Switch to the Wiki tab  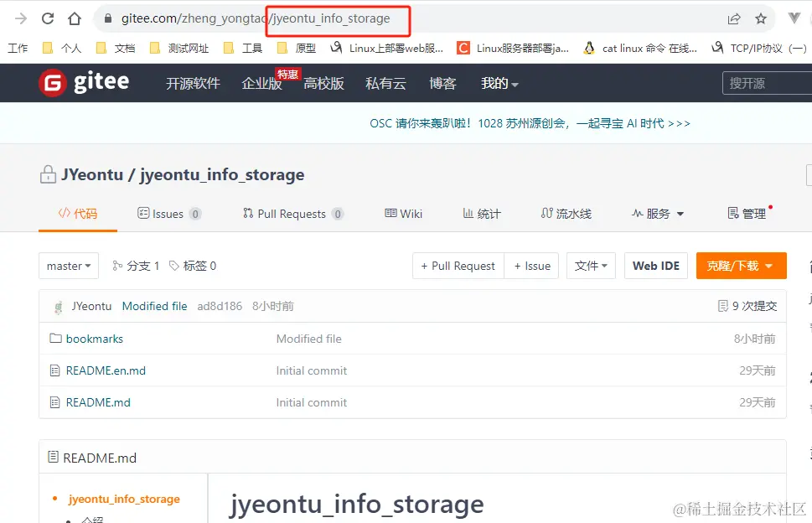tap(403, 214)
